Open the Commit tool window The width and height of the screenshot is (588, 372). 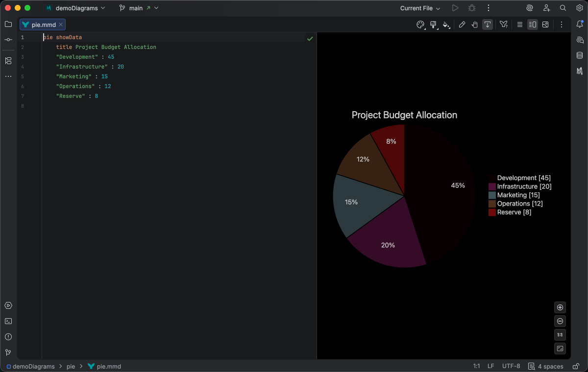click(x=8, y=40)
